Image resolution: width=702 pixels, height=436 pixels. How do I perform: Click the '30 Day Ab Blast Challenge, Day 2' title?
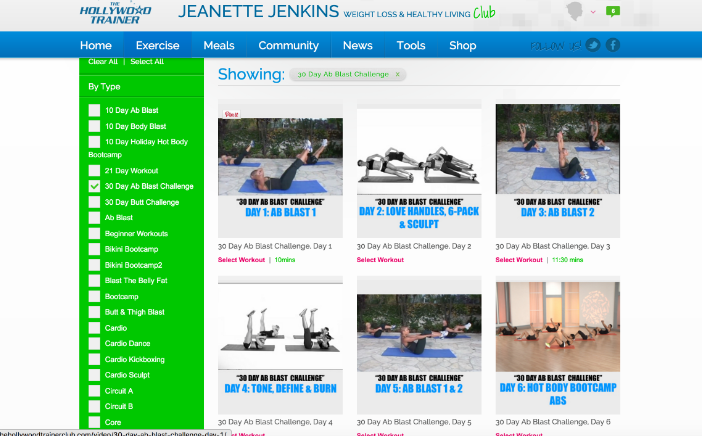click(x=414, y=246)
